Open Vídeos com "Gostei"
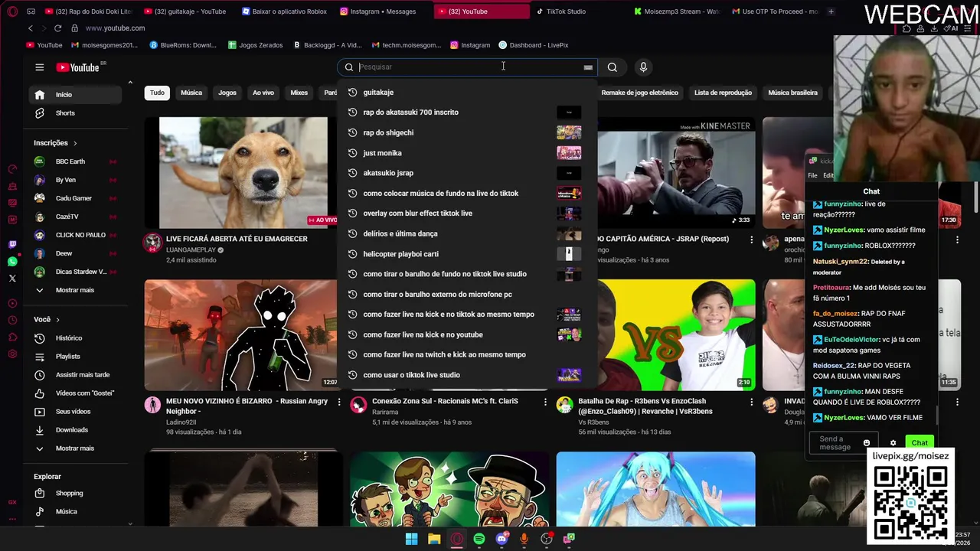 point(74,393)
